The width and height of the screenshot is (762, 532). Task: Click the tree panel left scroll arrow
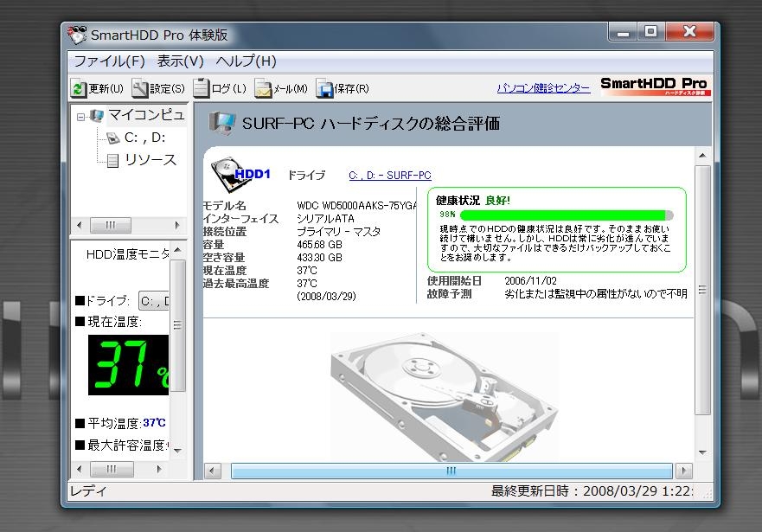(80, 225)
